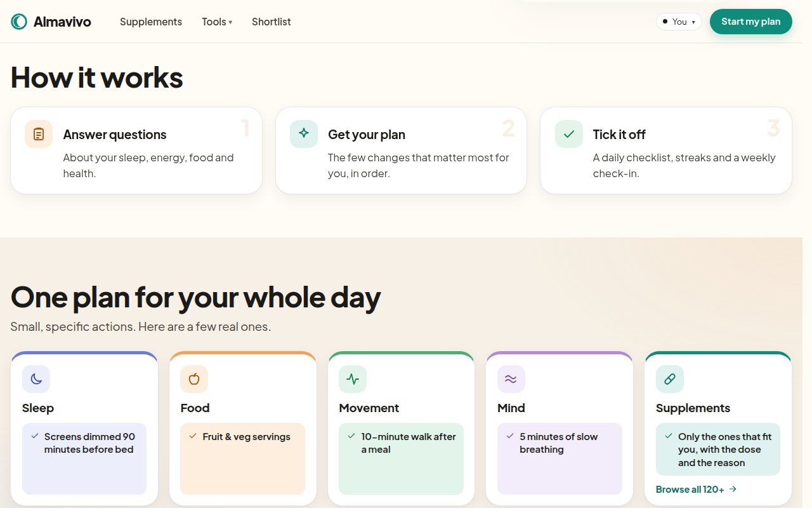Select the apple icon on the Food card

click(x=194, y=379)
